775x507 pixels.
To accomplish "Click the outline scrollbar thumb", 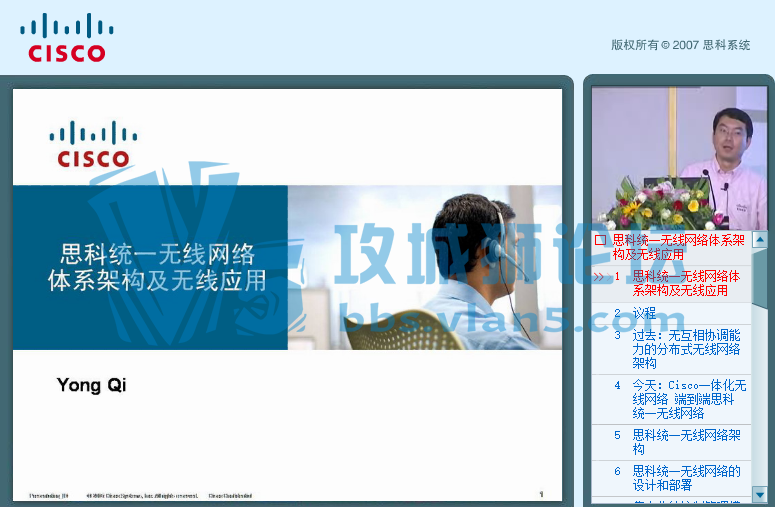I will (x=759, y=277).
